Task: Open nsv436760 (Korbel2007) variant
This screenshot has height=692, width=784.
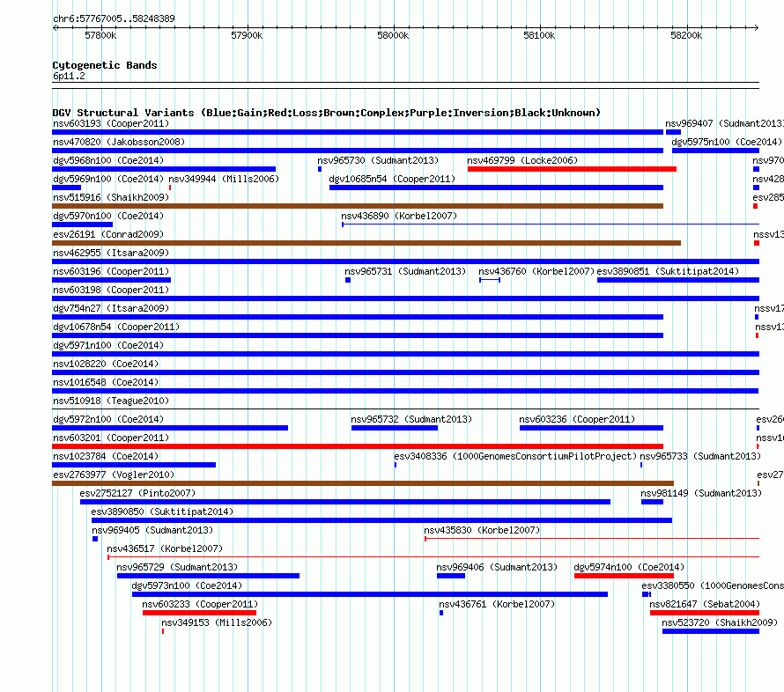Action: point(490,280)
